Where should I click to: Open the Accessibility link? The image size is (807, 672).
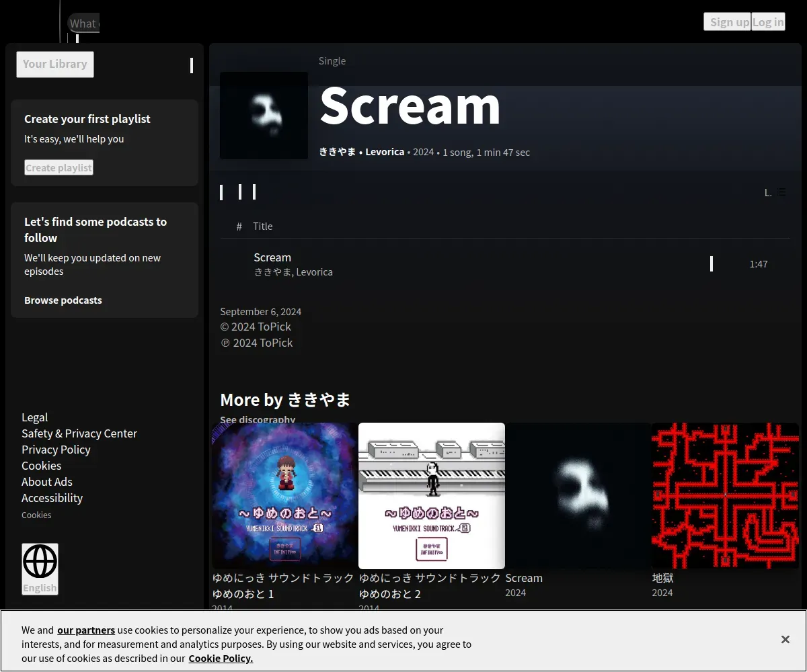pos(52,498)
